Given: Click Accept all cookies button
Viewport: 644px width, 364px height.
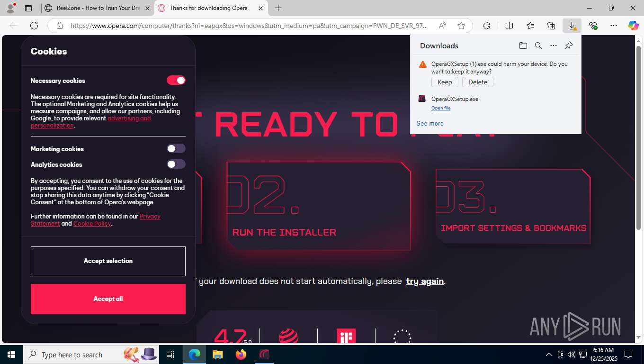Looking at the screenshot, I should click(x=108, y=299).
